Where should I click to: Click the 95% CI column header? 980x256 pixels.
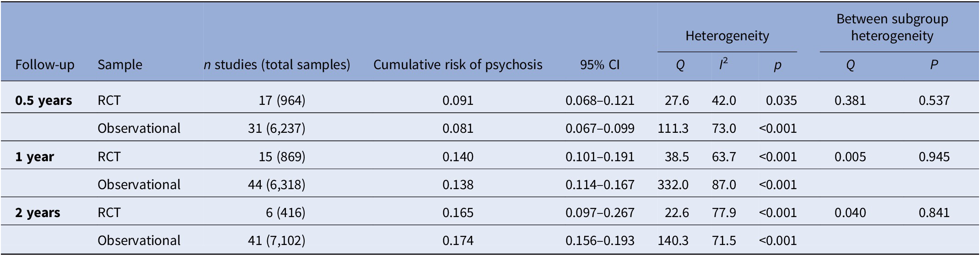coord(599,65)
